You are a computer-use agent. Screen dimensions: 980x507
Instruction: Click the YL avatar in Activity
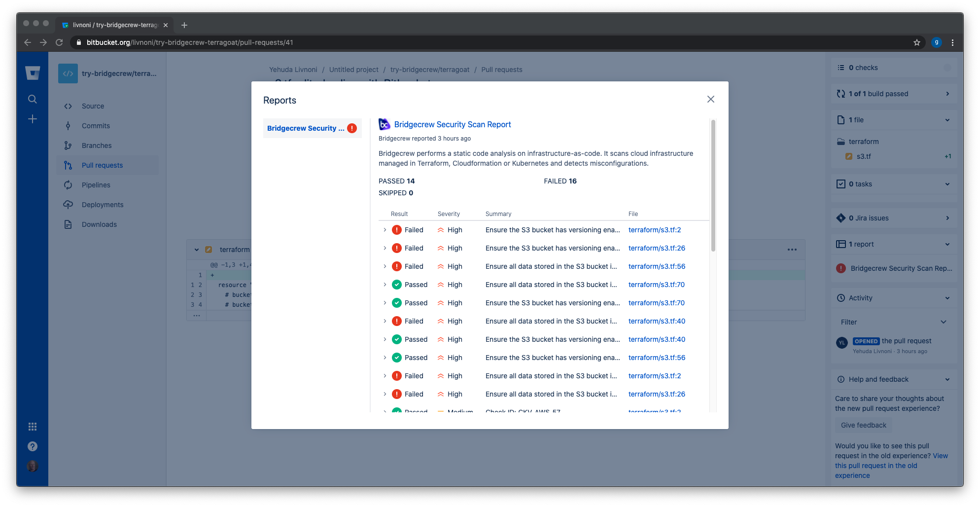coord(842,343)
